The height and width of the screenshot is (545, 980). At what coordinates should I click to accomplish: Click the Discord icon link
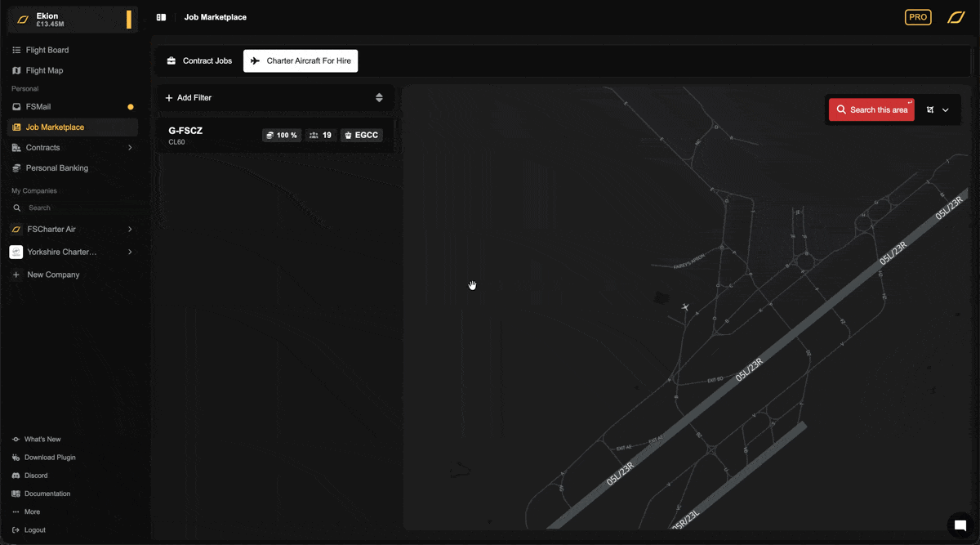point(16,476)
